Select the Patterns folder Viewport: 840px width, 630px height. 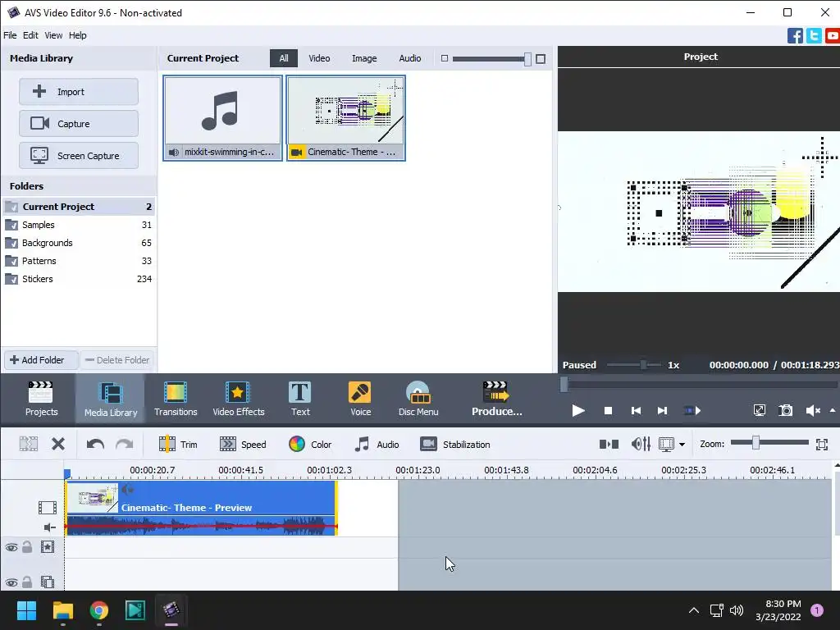pyautogui.click(x=78, y=261)
